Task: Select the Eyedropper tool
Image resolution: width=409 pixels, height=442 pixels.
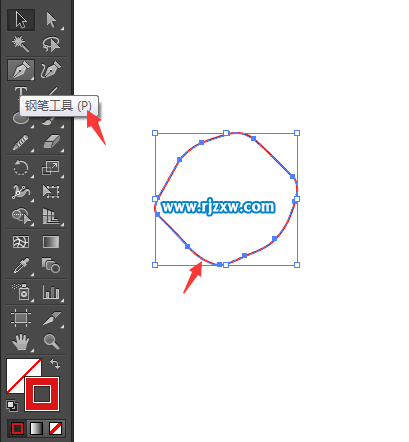Action: [21, 266]
